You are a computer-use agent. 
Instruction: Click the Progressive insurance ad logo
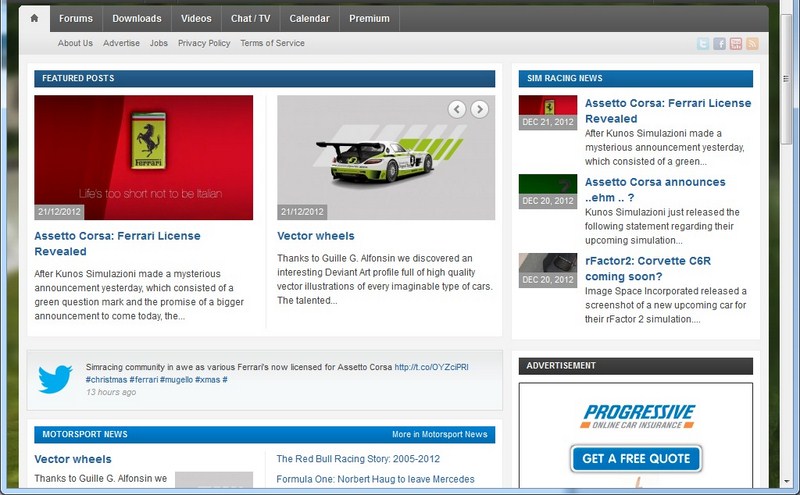tap(638, 416)
